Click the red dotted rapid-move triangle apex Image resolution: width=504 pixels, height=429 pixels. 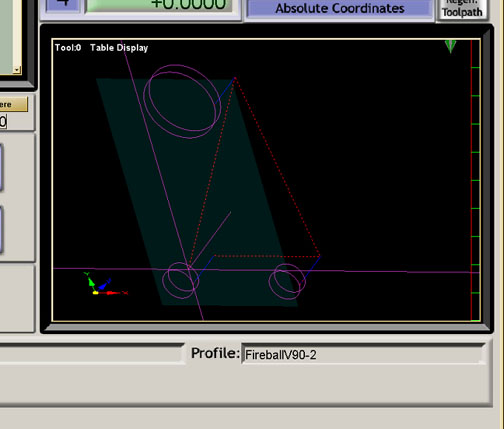pyautogui.click(x=235, y=79)
